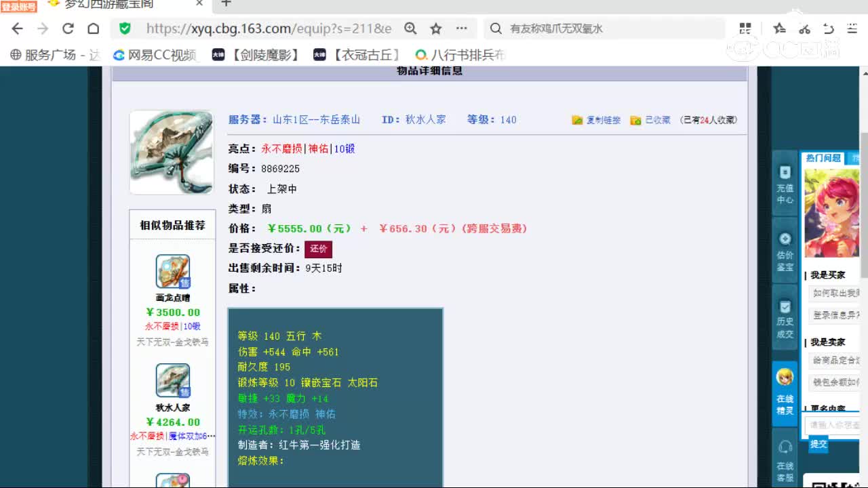
Task: Open the 画龙点睛 similar item thumbnail
Action: coord(173,272)
